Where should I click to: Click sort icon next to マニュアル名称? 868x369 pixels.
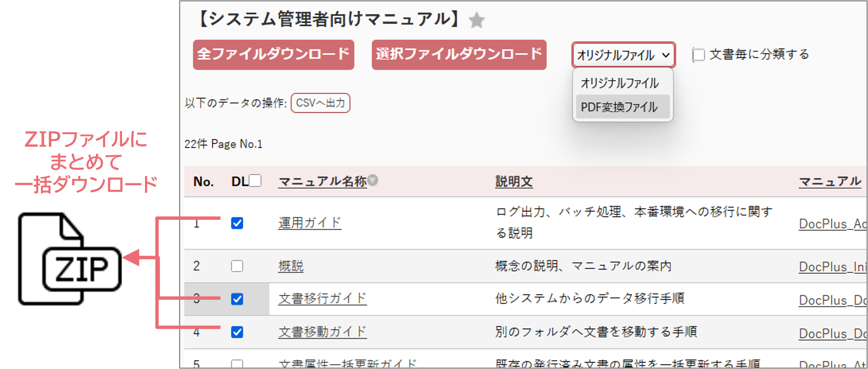click(x=373, y=180)
